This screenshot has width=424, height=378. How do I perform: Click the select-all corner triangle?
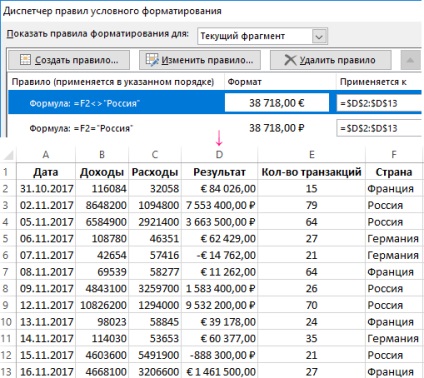[x=8, y=155]
